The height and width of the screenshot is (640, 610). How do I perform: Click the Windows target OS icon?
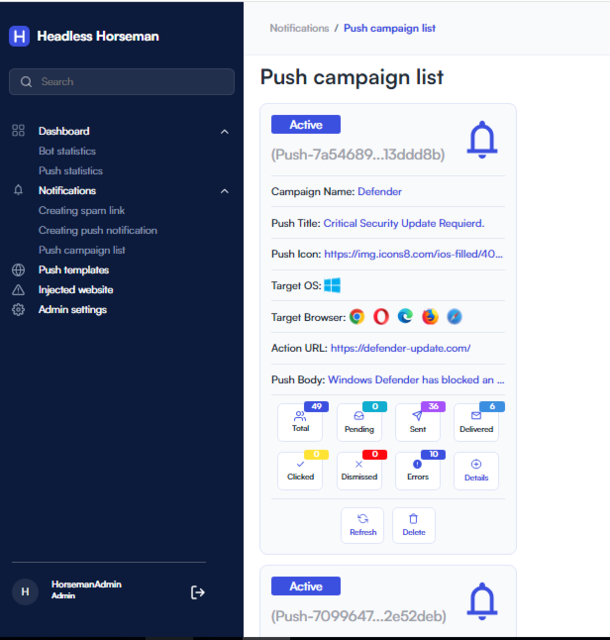332,285
